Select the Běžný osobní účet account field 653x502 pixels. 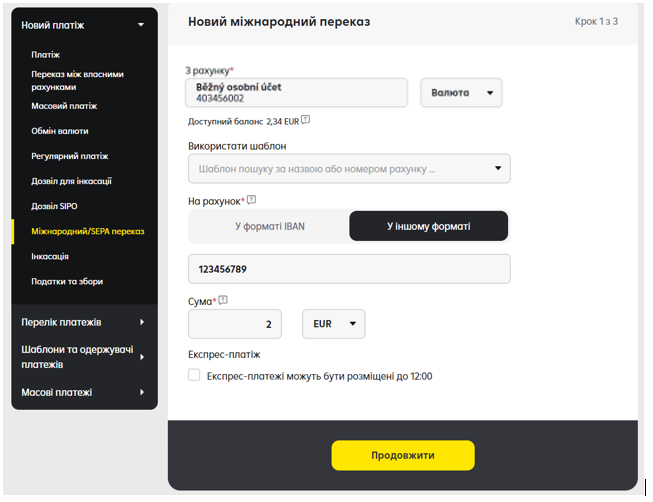(296, 92)
